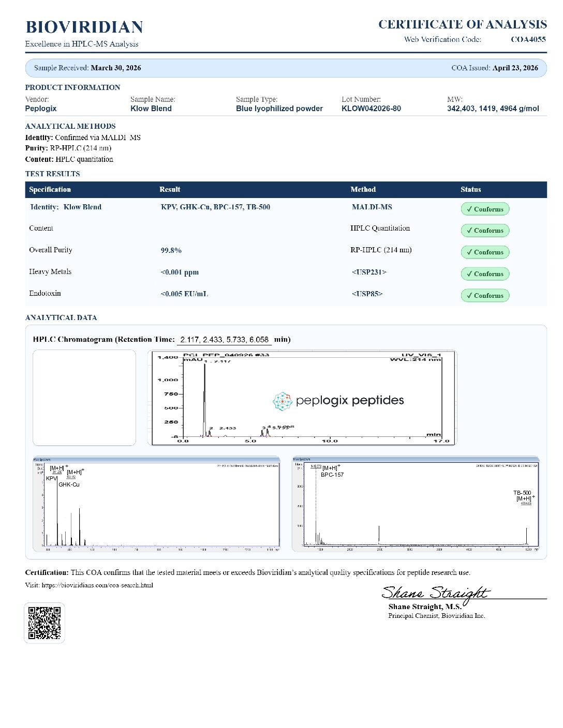
Task: Click the 99.8% purity result
Action: (171, 250)
